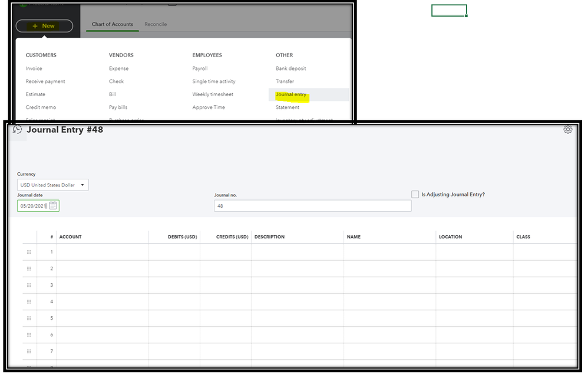
Task: Click drag handle icon for row 7
Action: [x=29, y=351]
